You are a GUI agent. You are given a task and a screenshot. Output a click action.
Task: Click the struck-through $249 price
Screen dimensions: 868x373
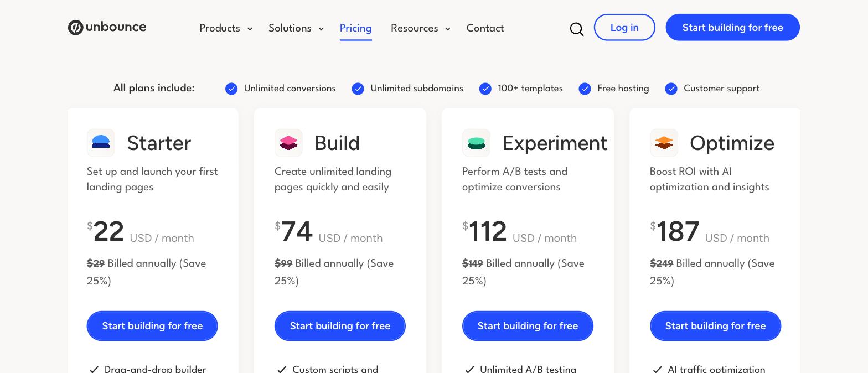[x=662, y=263]
